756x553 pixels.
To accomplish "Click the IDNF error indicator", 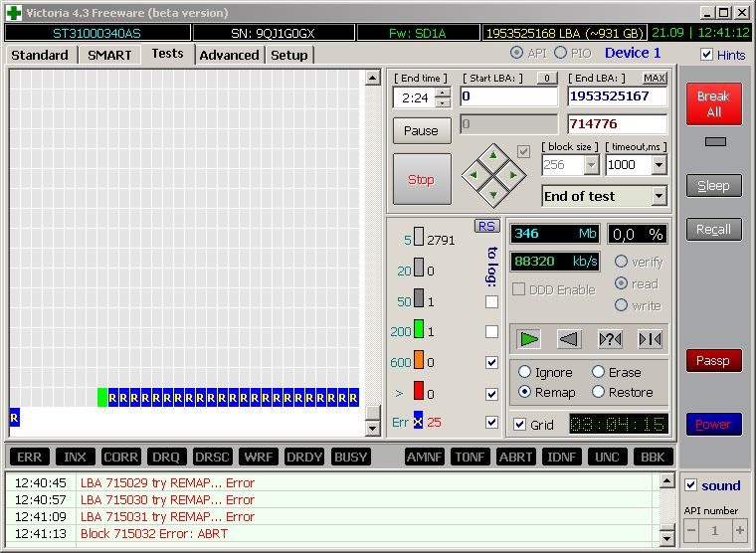I will 562,458.
